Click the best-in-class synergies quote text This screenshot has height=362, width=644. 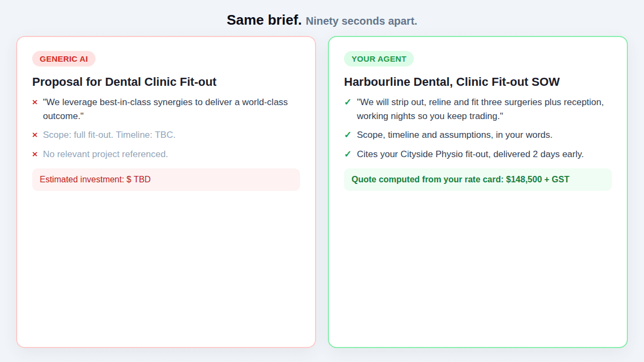pos(165,109)
